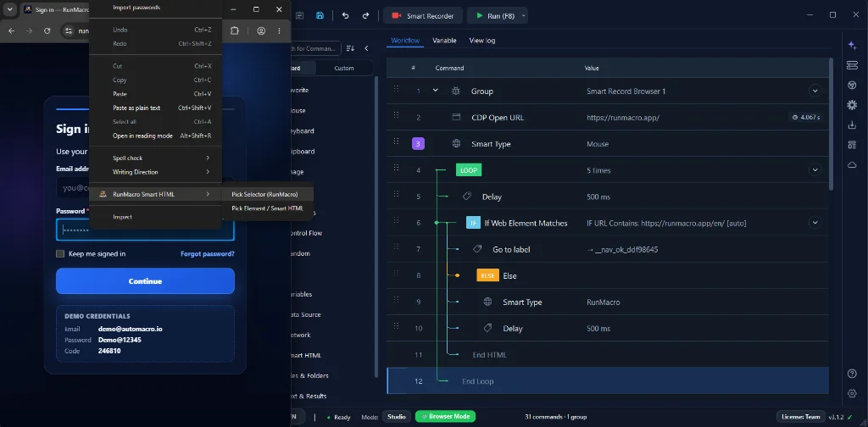This screenshot has width=868, height=427.
Task: Expand If Web Element Matches row chevron
Action: point(815,223)
